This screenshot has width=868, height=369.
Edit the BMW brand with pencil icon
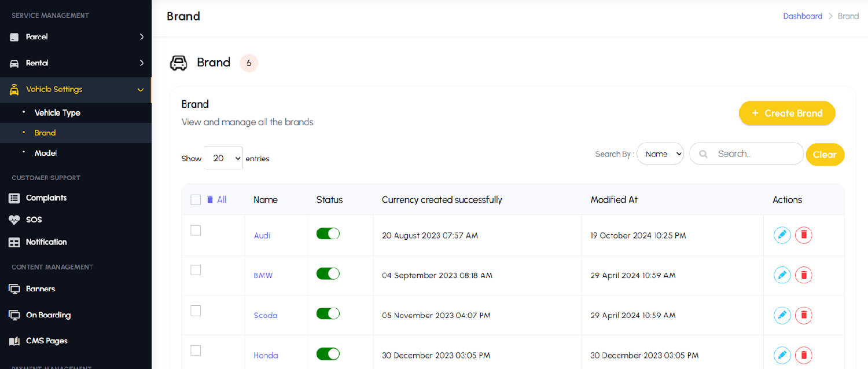pyautogui.click(x=782, y=275)
